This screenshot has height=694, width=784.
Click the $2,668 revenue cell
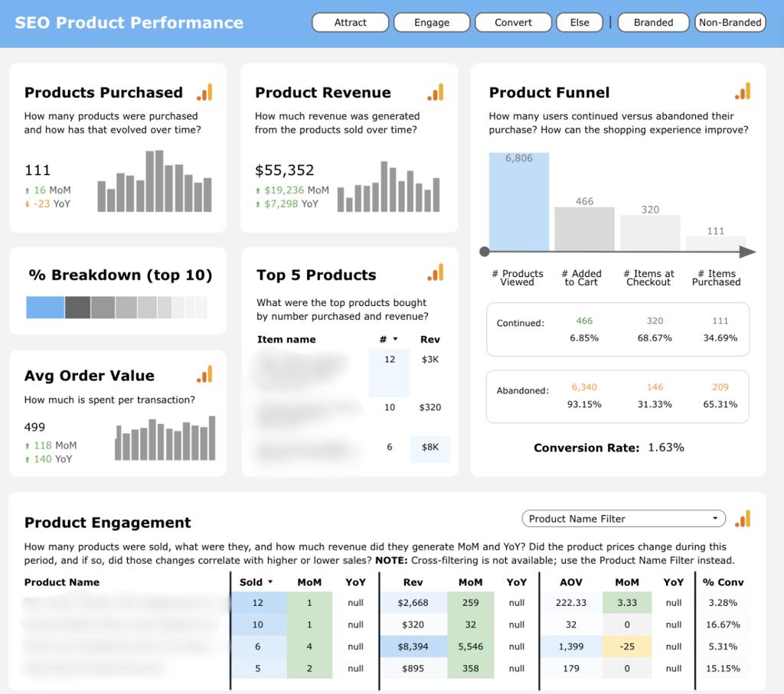413,603
